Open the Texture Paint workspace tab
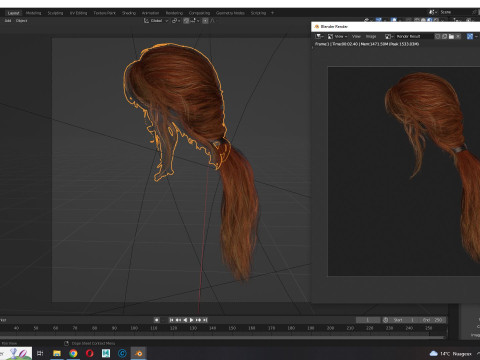The height and width of the screenshot is (360, 480). coord(104,13)
